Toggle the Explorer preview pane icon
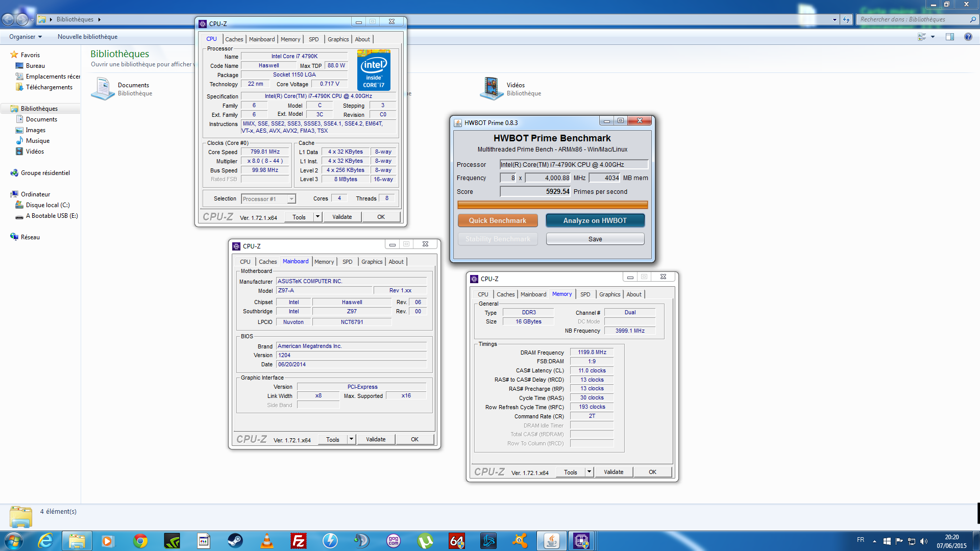 tap(949, 37)
